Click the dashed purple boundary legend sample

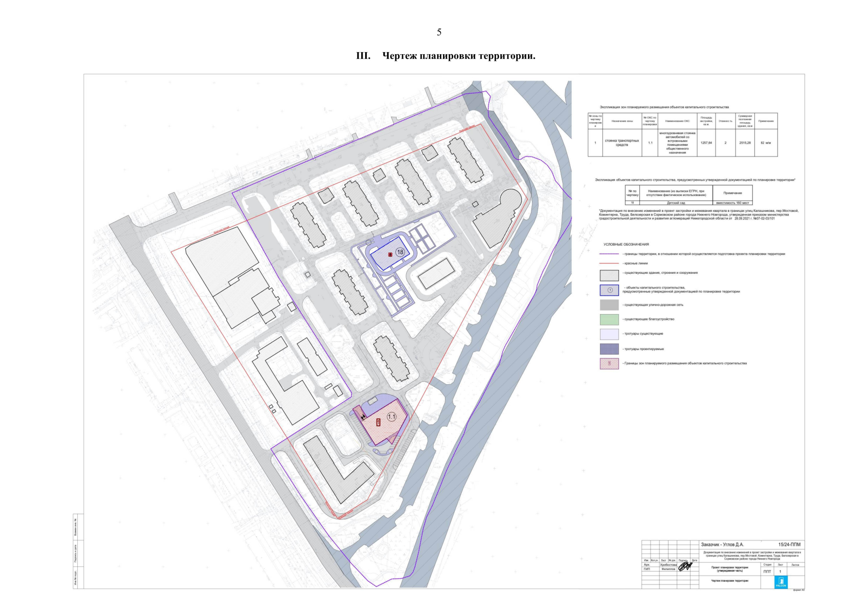609,254
